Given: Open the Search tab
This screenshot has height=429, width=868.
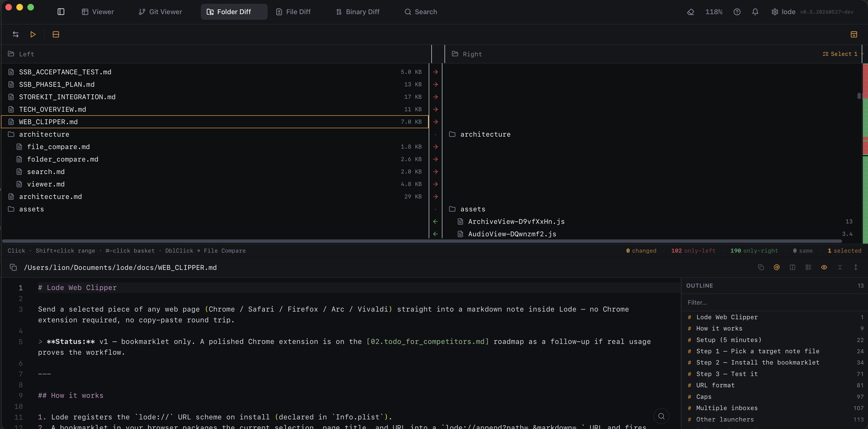Looking at the screenshot, I should tap(421, 12).
